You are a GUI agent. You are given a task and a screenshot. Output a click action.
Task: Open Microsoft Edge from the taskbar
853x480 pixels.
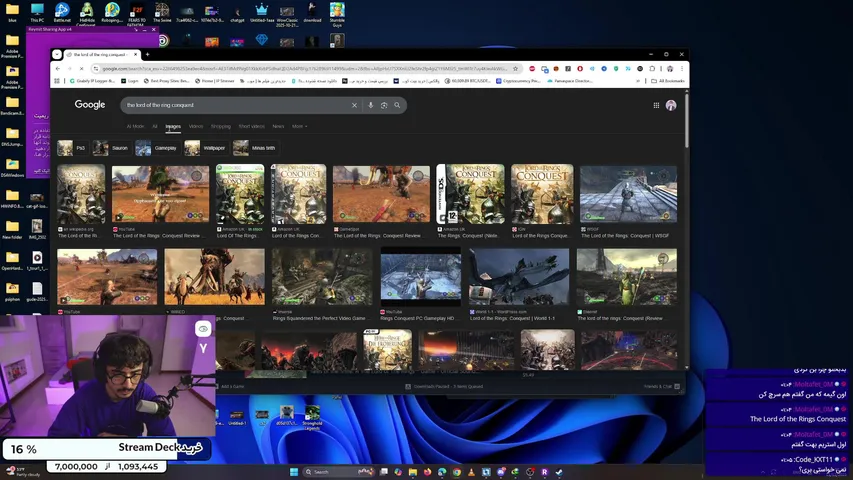coord(442,472)
